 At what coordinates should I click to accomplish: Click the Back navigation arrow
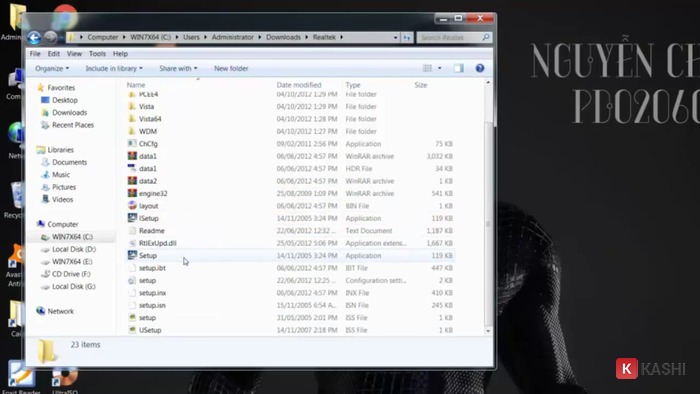(x=34, y=37)
